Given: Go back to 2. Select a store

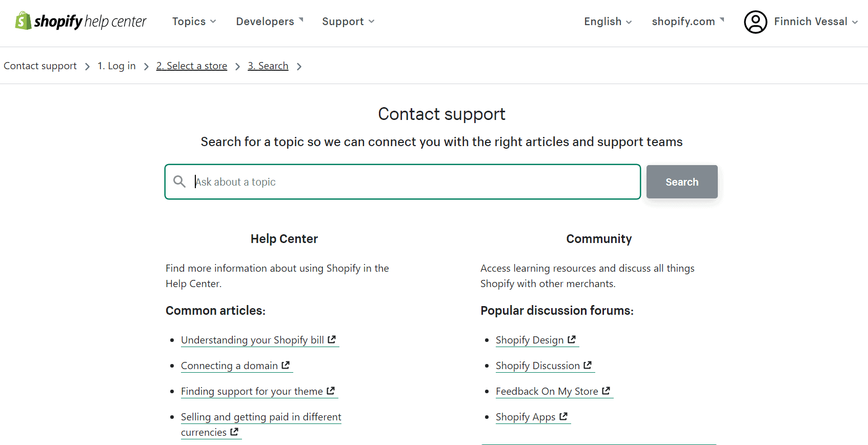Looking at the screenshot, I should pyautogui.click(x=192, y=66).
